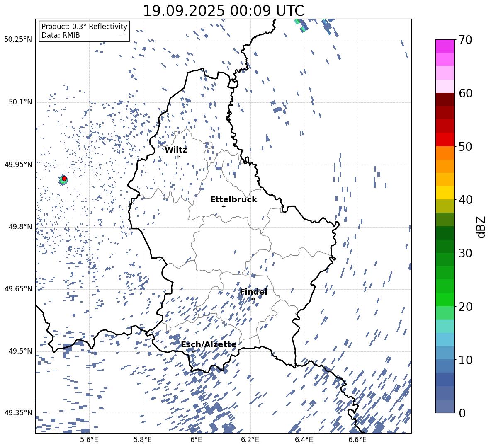Click the colorbar value 70
The width and height of the screenshot is (491, 448).
[x=465, y=40]
